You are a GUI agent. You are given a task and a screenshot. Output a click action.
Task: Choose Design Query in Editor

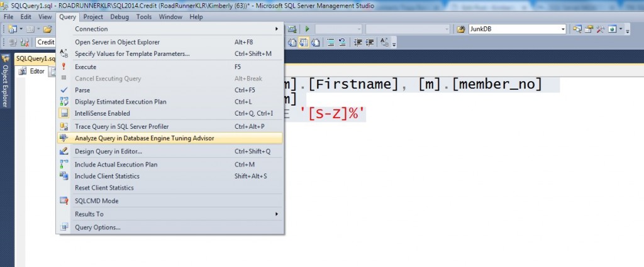(170, 151)
